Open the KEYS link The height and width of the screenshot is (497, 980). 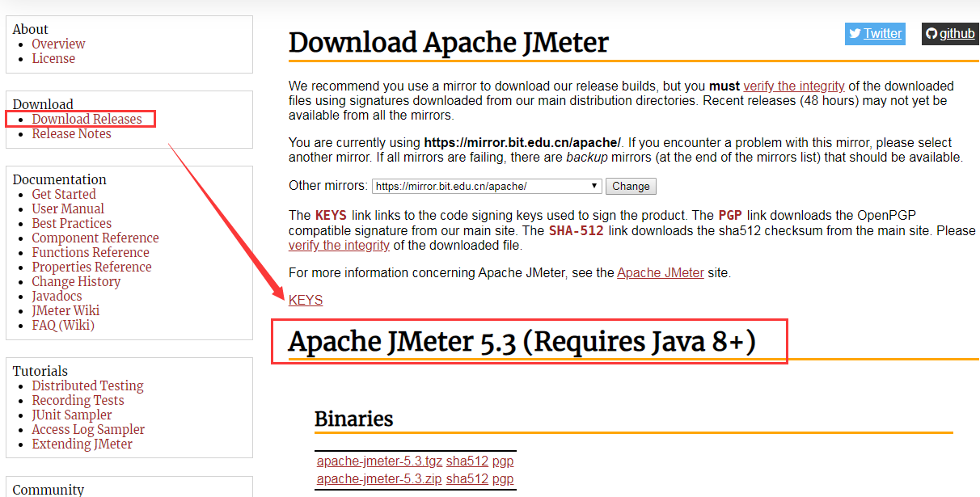click(306, 300)
